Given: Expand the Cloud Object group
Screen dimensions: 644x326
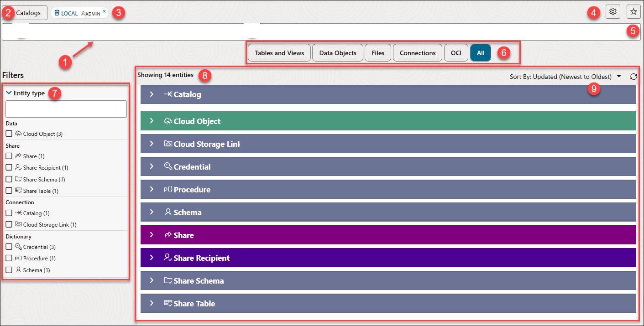Looking at the screenshot, I should pos(152,121).
